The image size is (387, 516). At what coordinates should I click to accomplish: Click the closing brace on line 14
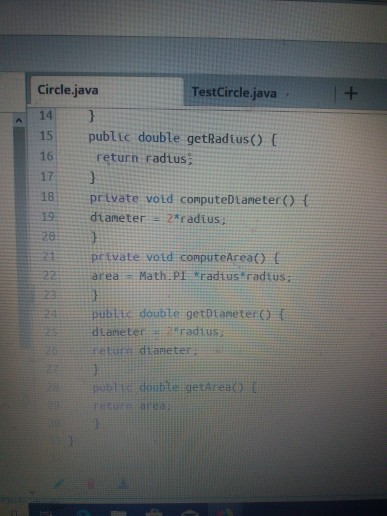[92, 116]
